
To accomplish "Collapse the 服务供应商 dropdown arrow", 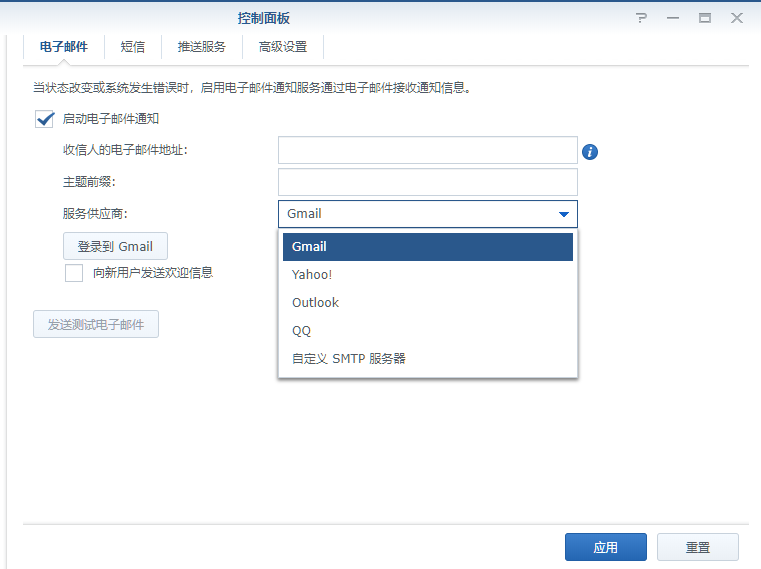I will click(x=563, y=214).
